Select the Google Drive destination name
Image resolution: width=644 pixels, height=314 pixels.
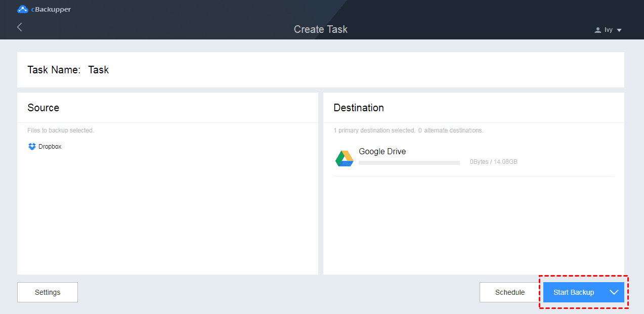pyautogui.click(x=382, y=151)
